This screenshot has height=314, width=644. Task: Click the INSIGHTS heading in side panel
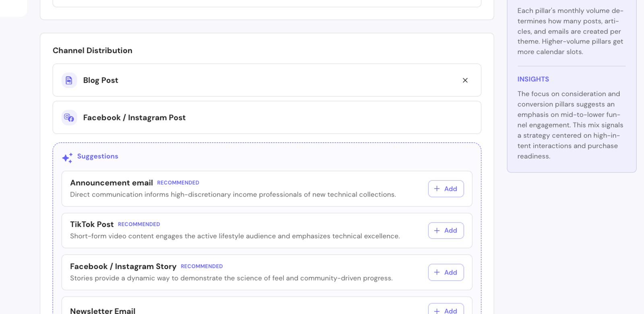[533, 79]
